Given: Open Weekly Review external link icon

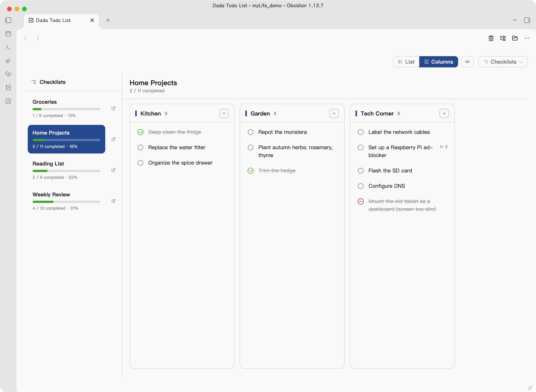Looking at the screenshot, I should point(113,201).
